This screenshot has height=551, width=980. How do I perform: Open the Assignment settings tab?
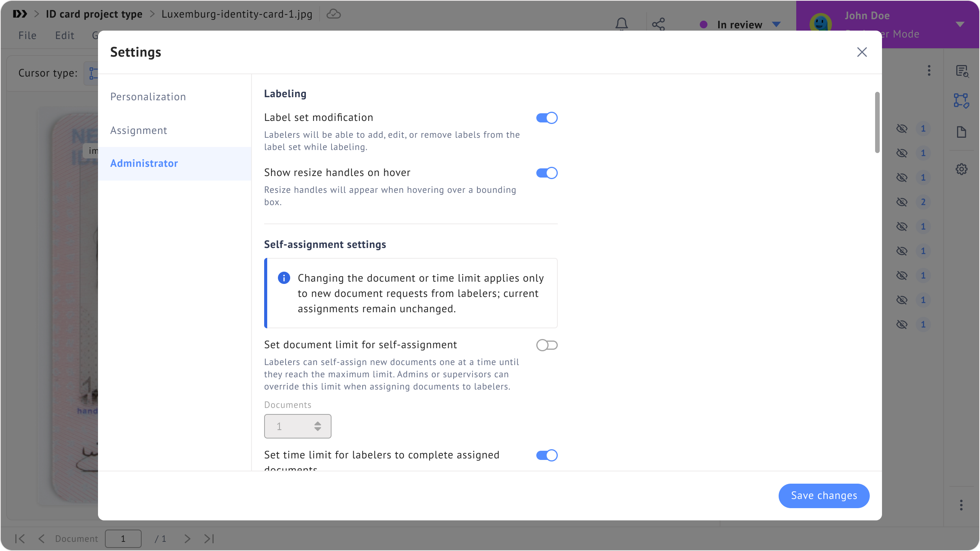[139, 130]
